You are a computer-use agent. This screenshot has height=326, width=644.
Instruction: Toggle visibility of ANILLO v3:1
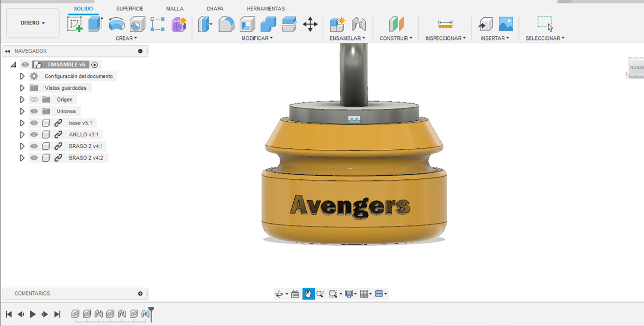point(34,135)
